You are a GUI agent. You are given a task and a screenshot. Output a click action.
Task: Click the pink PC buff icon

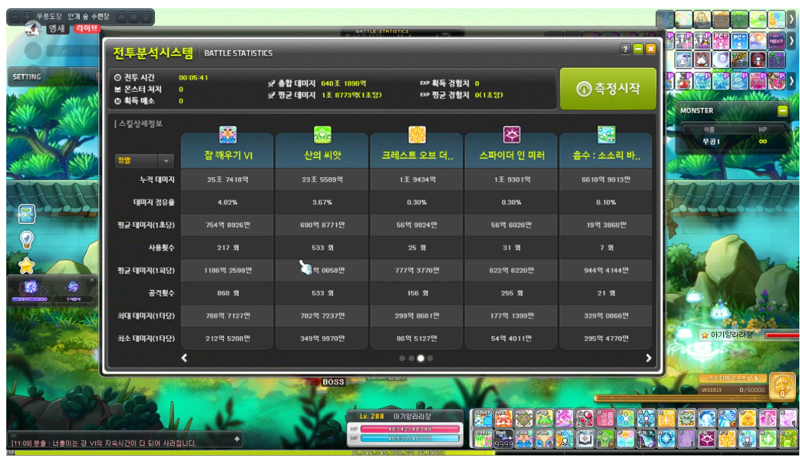(x=721, y=41)
